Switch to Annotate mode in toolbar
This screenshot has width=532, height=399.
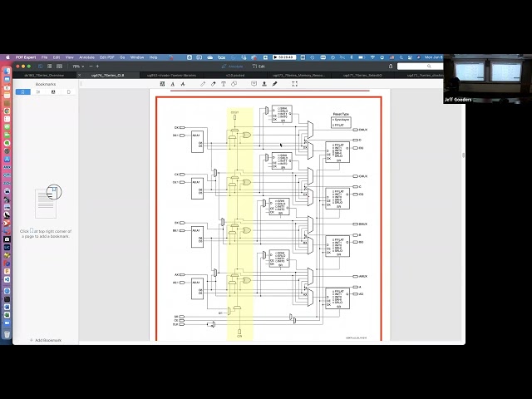pos(233,66)
